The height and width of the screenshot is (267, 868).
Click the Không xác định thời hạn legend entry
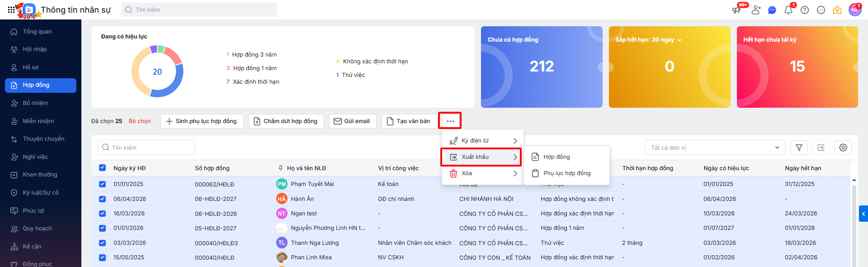pyautogui.click(x=372, y=62)
